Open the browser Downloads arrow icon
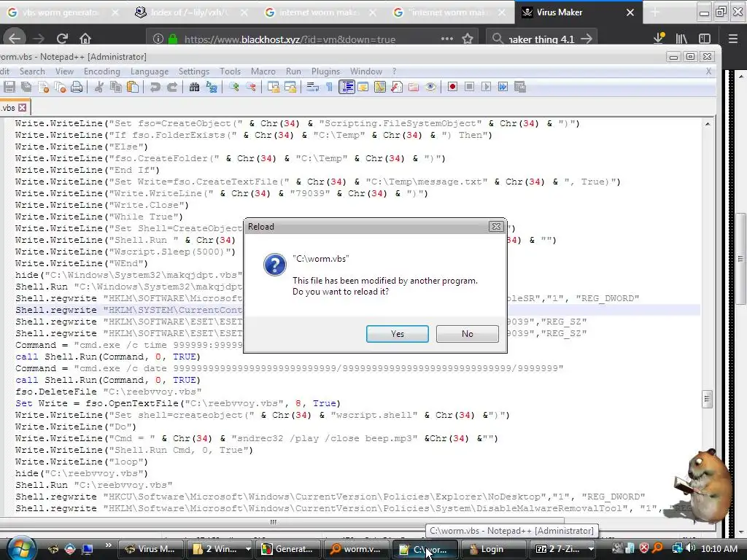 pyautogui.click(x=659, y=39)
